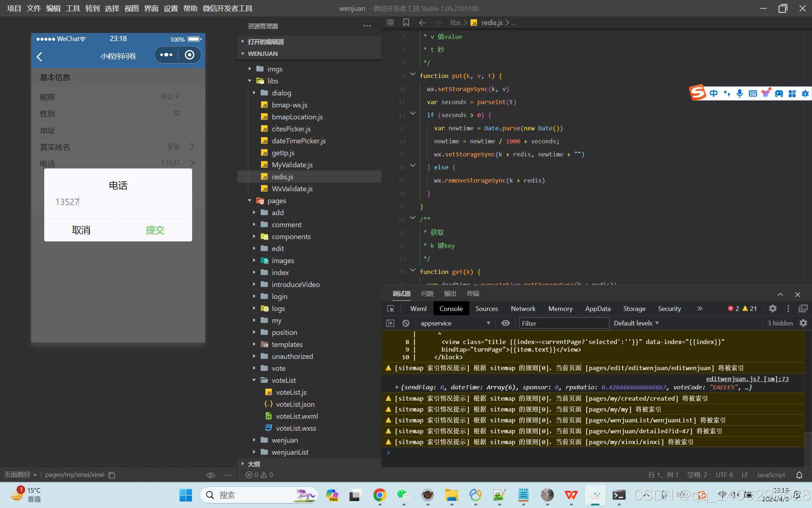Copy page path using copy icon

pos(112,475)
